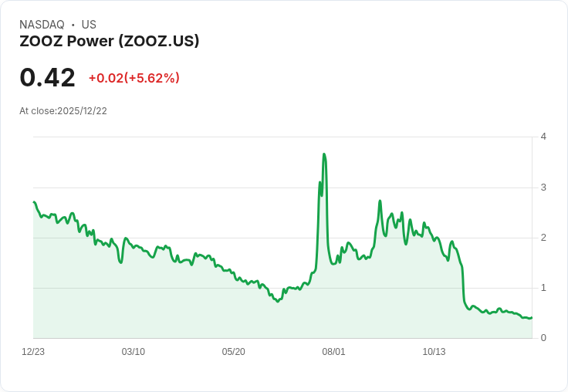The image size is (568, 392).
Task: Select the 12/23 date on the x-axis
Action: tap(33, 352)
